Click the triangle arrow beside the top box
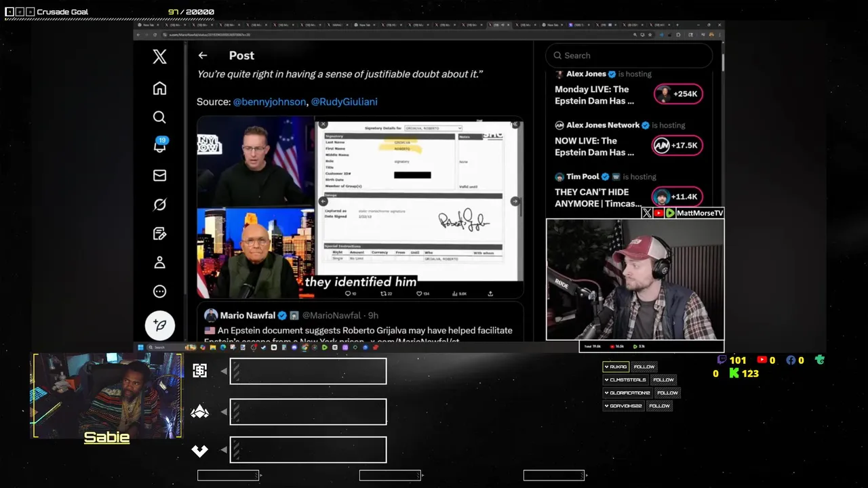Image resolution: width=868 pixels, height=488 pixels. pyautogui.click(x=224, y=371)
